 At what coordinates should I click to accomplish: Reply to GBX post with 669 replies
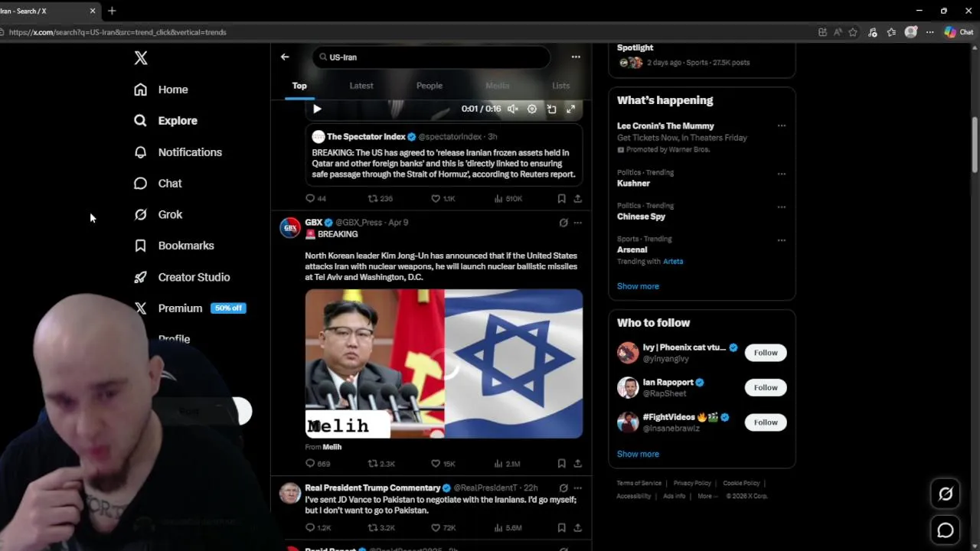318,463
